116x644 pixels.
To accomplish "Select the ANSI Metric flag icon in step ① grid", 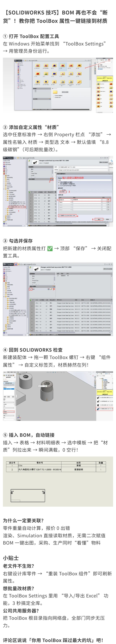I will tap(46, 66).
